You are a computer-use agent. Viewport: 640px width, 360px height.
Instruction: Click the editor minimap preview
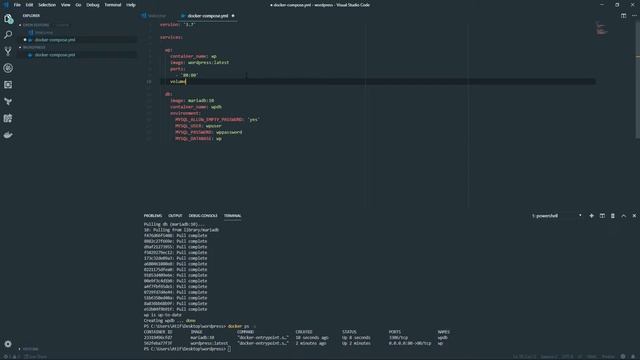coord(601,29)
